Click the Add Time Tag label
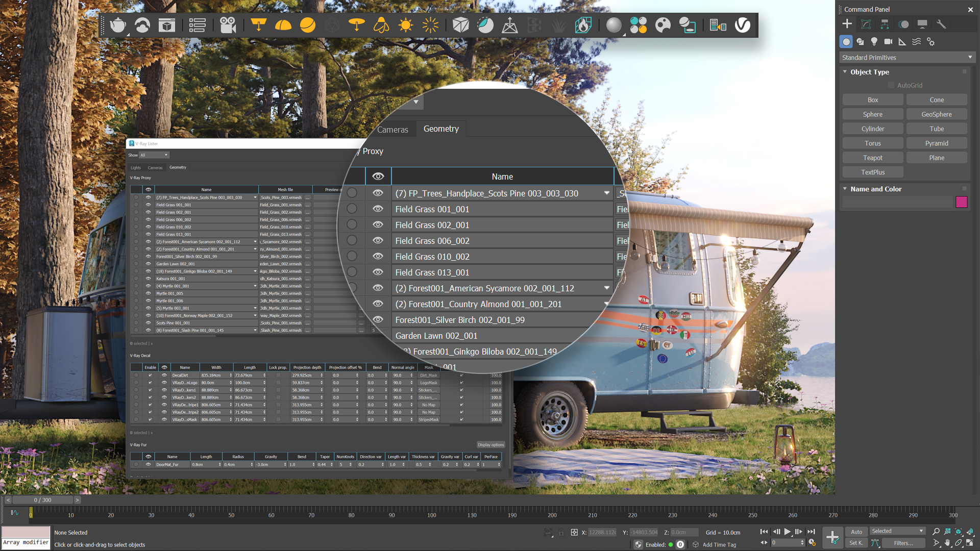 (x=719, y=545)
